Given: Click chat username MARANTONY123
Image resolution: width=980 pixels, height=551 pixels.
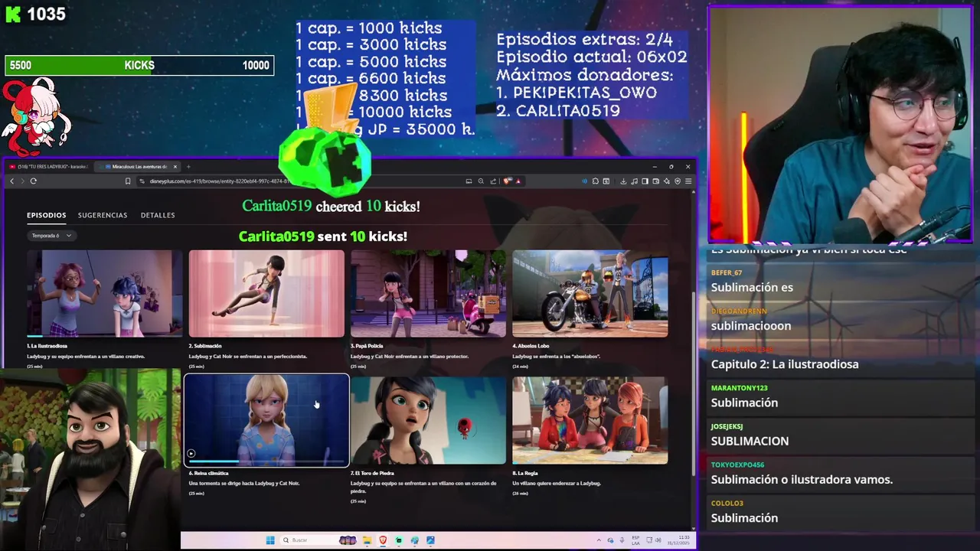Looking at the screenshot, I should (x=739, y=388).
